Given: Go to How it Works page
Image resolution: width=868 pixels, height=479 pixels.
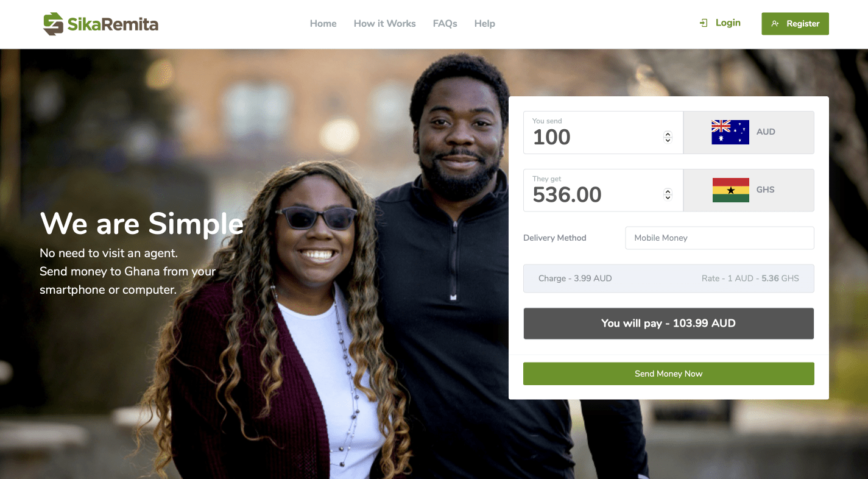Looking at the screenshot, I should coord(384,24).
